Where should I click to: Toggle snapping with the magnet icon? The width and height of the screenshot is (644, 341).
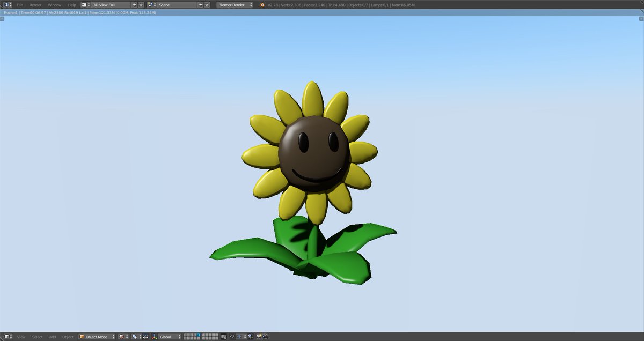click(x=232, y=337)
